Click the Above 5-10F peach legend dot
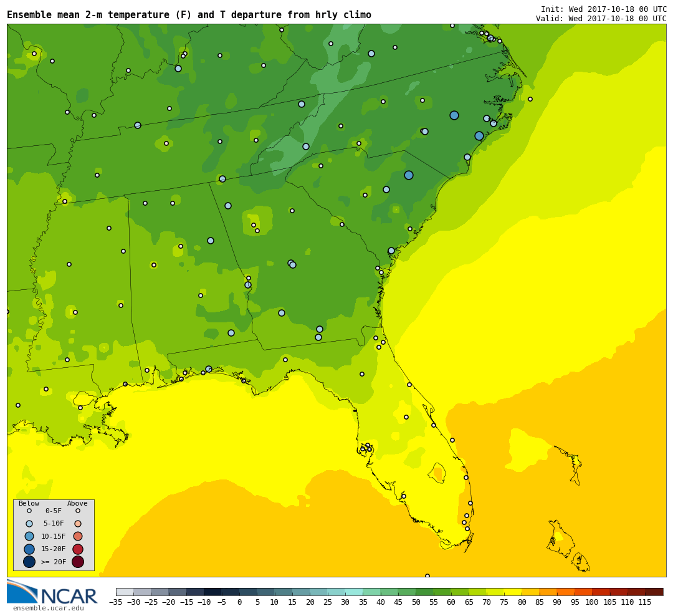The height and width of the screenshot is (616, 673). pyautogui.click(x=78, y=524)
